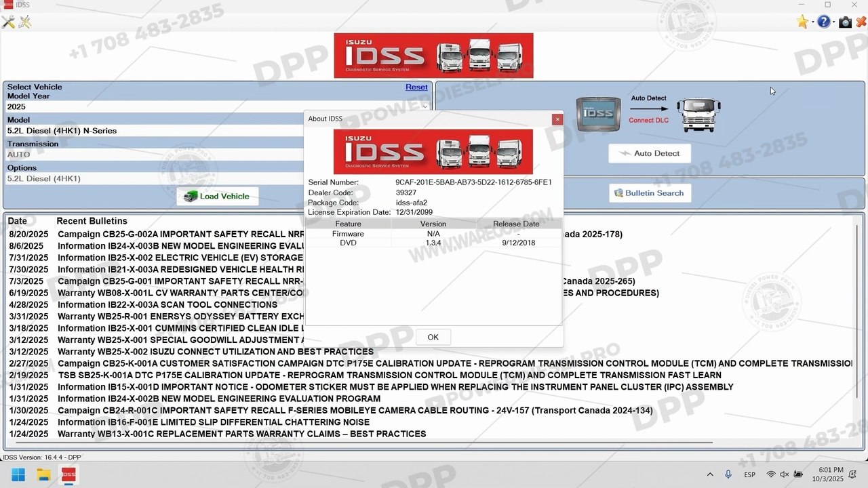The image size is (868, 488).
Task: Close the About IDSS dialog with red X
Action: (557, 119)
